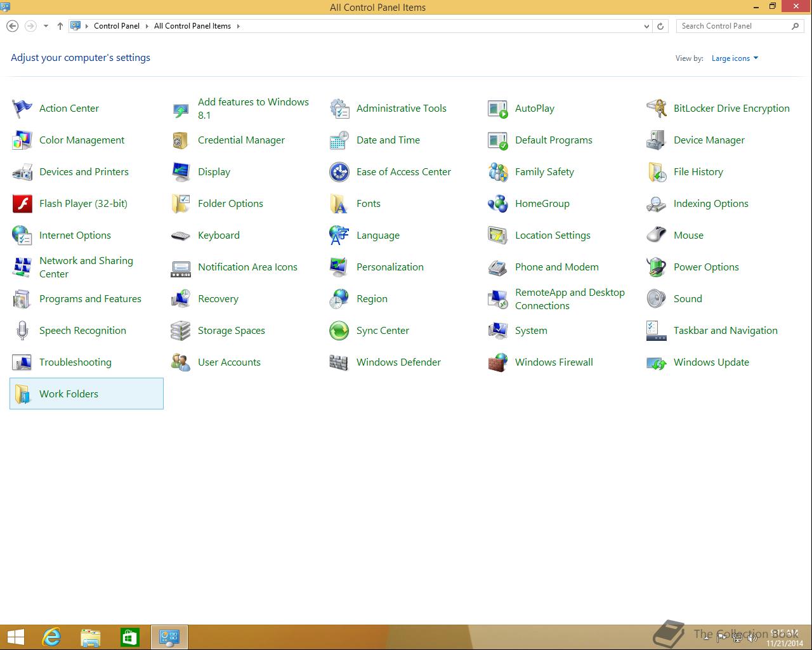Expand the address bar history dropdown arrow
812x650 pixels.
point(646,26)
